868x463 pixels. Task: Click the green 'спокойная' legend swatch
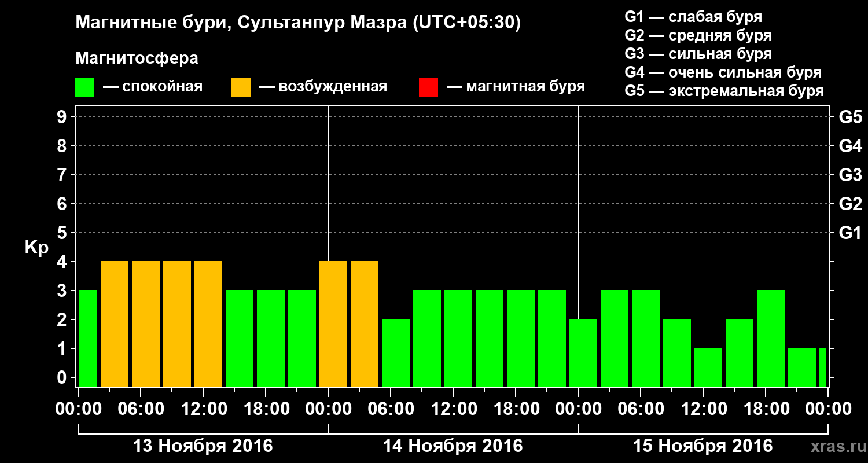(x=85, y=87)
